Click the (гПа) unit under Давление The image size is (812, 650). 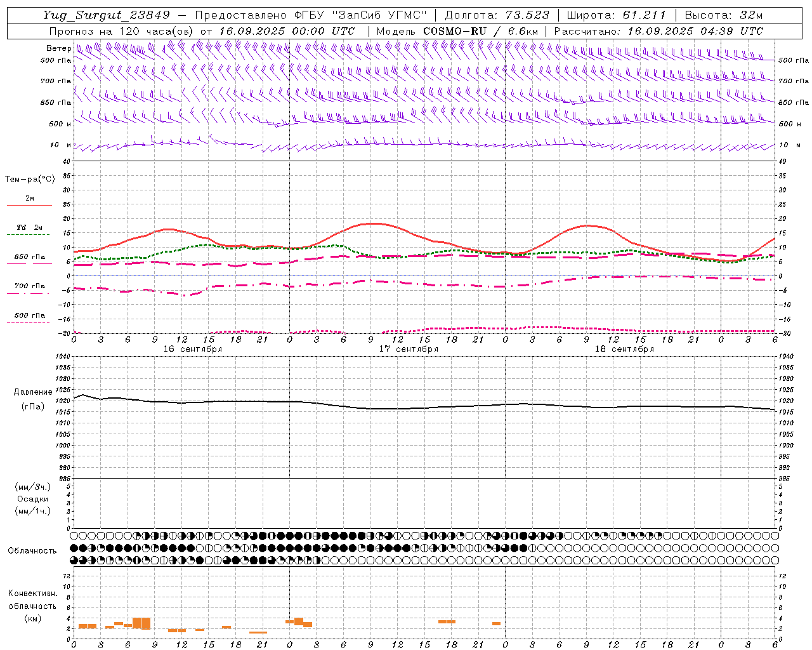click(x=33, y=406)
